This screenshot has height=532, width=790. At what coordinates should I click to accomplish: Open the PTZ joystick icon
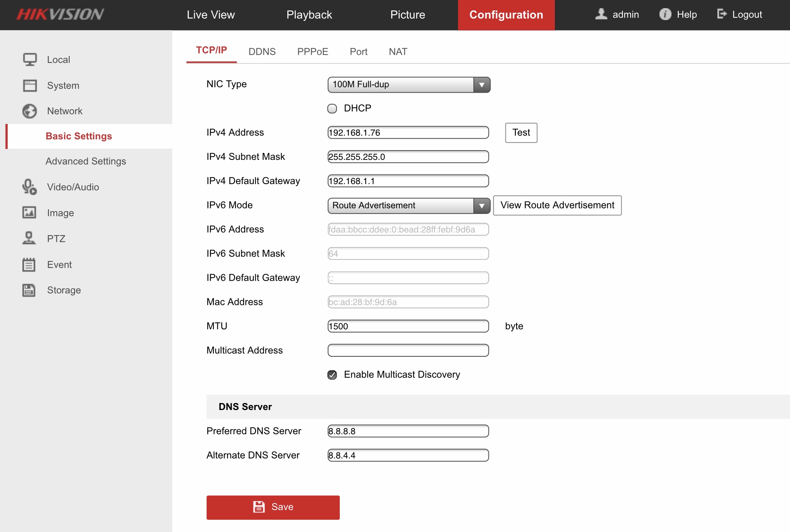tap(29, 238)
